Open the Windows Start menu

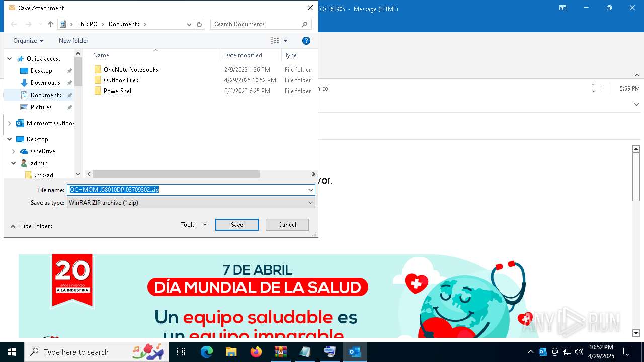[x=12, y=352]
